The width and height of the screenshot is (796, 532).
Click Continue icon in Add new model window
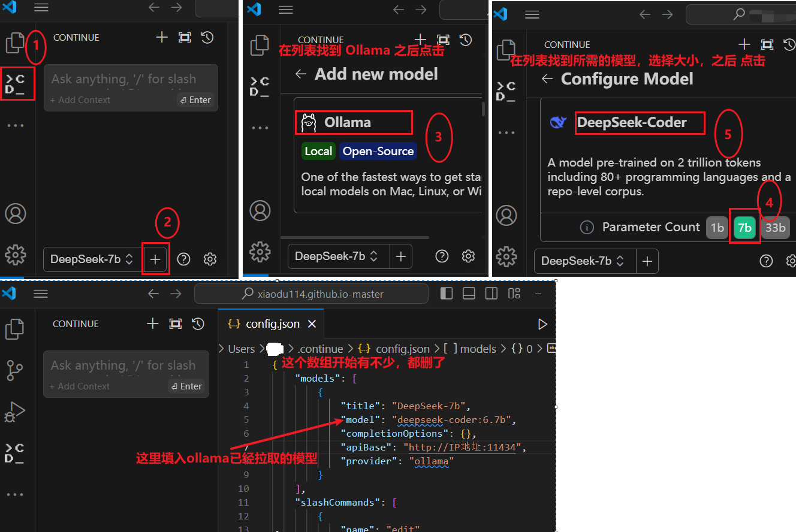tap(260, 87)
